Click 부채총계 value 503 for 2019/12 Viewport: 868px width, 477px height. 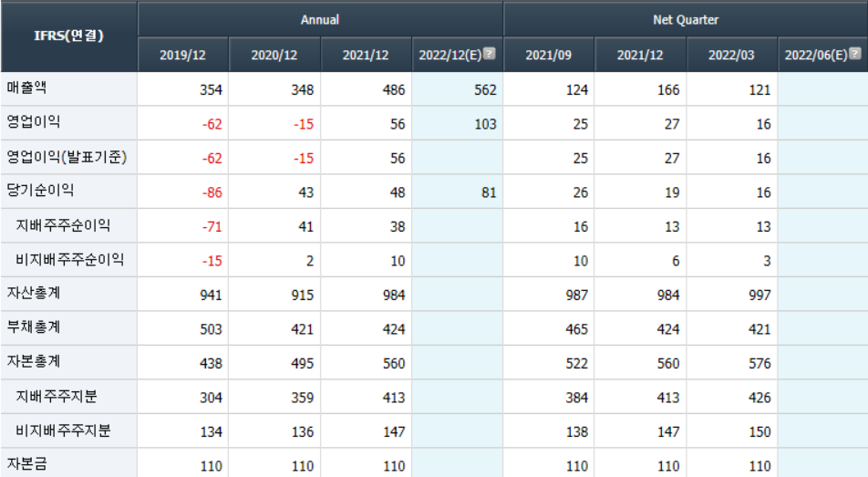point(211,329)
